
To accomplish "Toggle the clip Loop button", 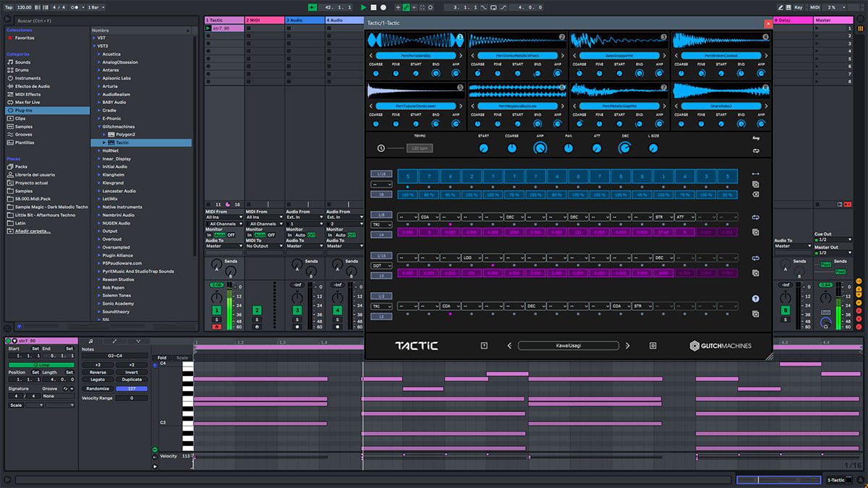I will 41,365.
